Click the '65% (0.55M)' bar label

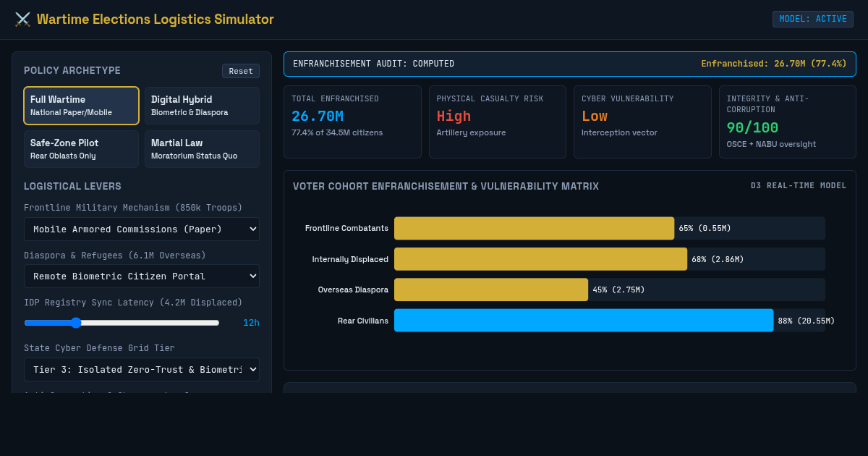705,228
